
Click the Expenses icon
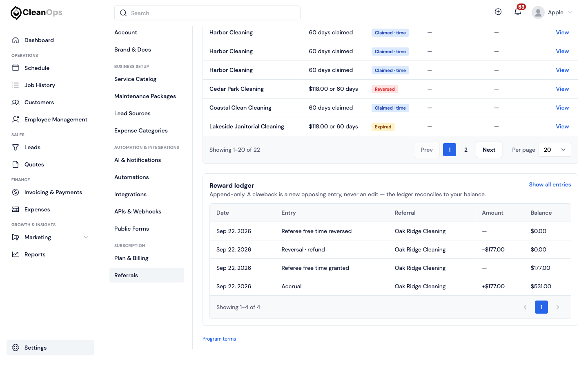16,209
